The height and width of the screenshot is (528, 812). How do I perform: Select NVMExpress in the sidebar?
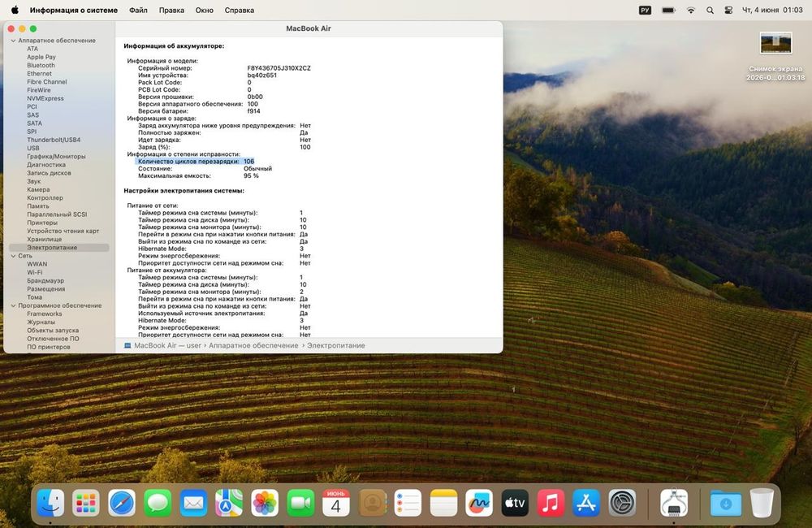[x=45, y=98]
